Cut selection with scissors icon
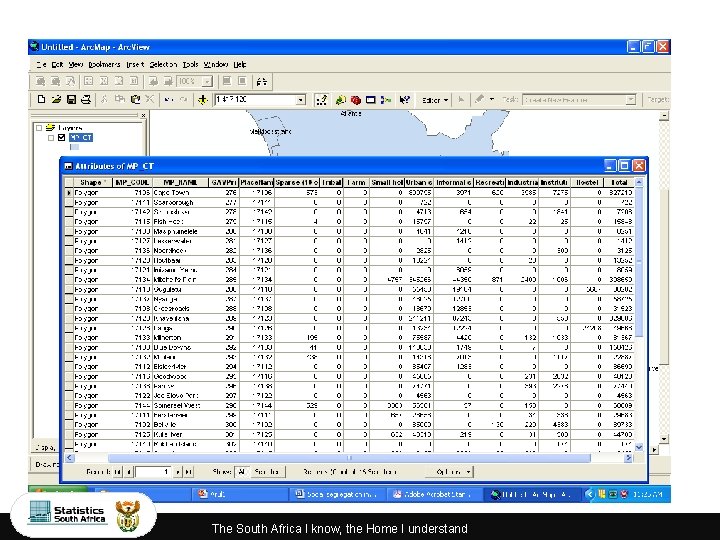 104,99
